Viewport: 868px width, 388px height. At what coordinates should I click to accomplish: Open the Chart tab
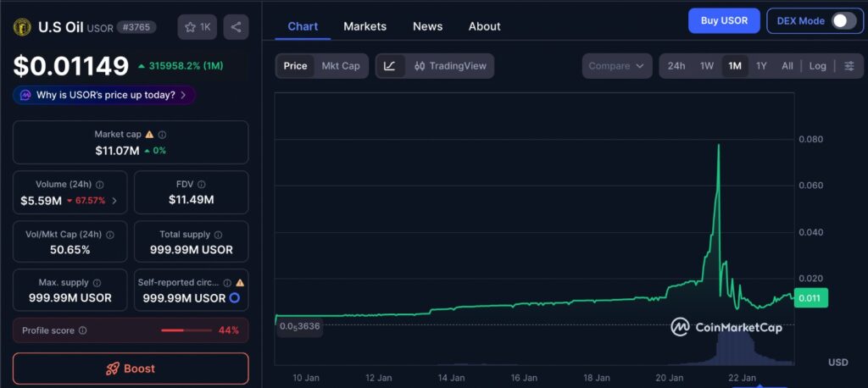[303, 26]
